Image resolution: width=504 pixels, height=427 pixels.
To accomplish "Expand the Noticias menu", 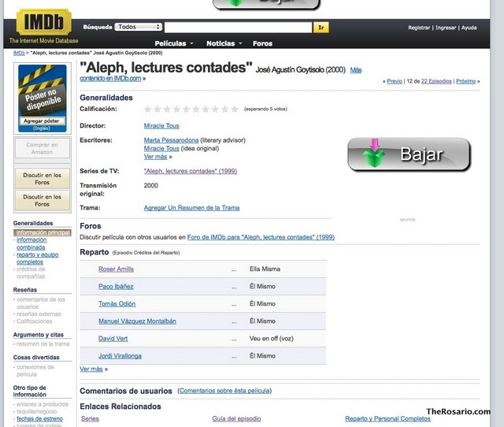I will [x=224, y=43].
